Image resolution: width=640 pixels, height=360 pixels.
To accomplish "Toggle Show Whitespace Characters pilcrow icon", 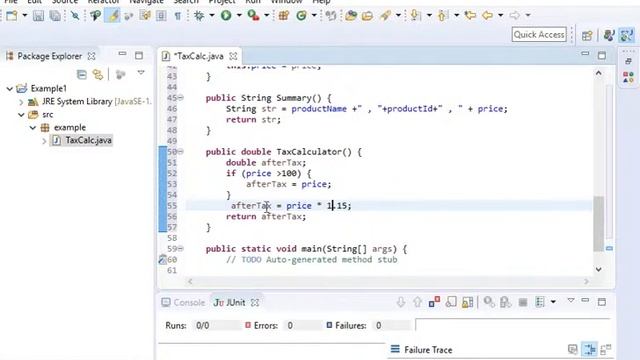I will click(178, 16).
